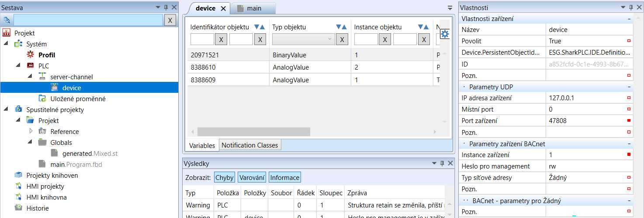Click red marker next to Instance zařízení

(629, 155)
